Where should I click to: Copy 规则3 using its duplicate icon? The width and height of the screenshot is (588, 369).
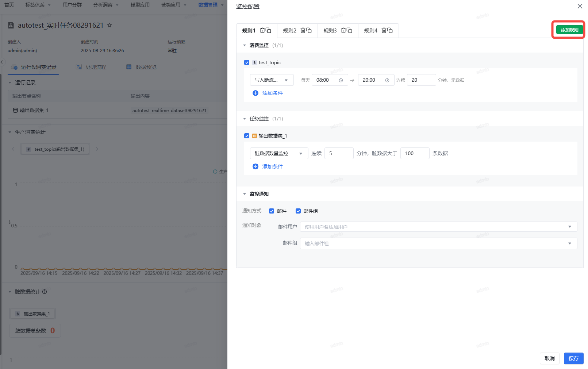(350, 30)
